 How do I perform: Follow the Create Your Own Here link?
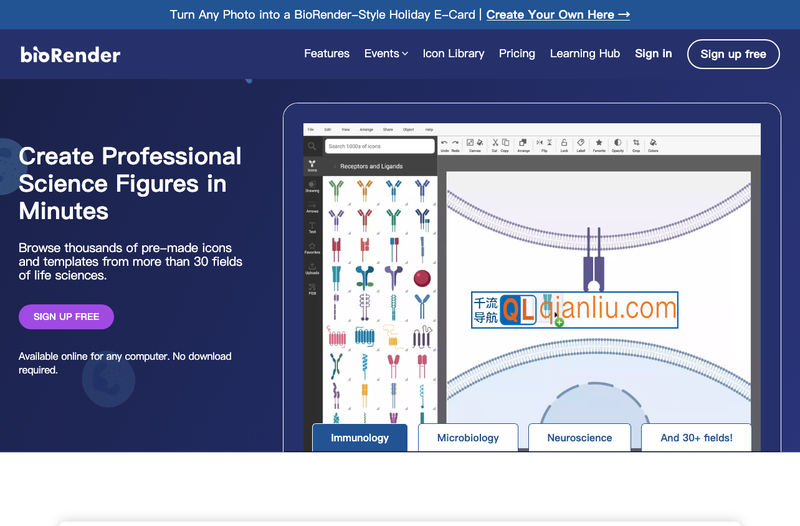pos(557,15)
